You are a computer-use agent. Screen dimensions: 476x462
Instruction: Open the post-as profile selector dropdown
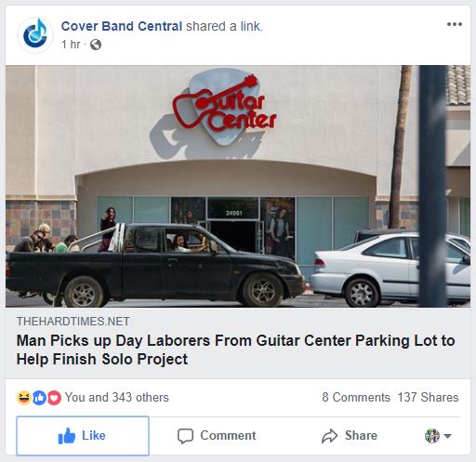[438, 436]
